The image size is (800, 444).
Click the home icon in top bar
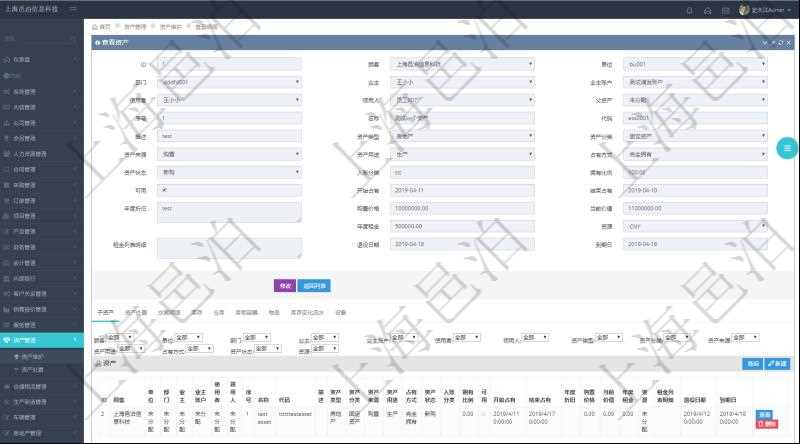708,9
